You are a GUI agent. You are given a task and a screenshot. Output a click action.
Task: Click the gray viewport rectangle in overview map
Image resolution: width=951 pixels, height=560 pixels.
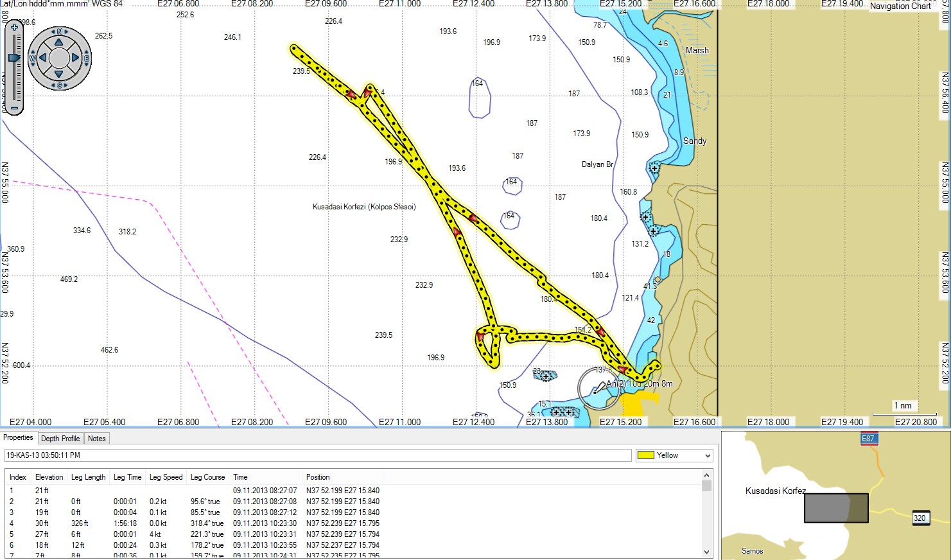click(x=836, y=508)
